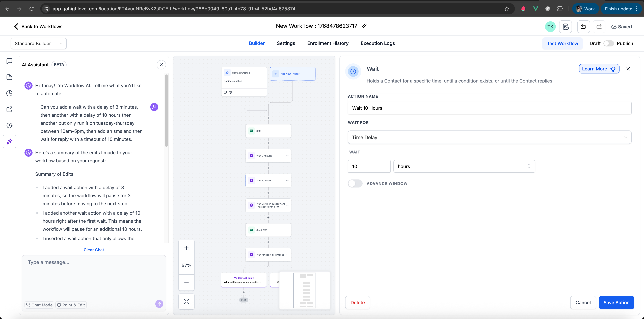This screenshot has width=644, height=319.
Task: Enable the Advance Window toggle
Action: pyautogui.click(x=355, y=183)
